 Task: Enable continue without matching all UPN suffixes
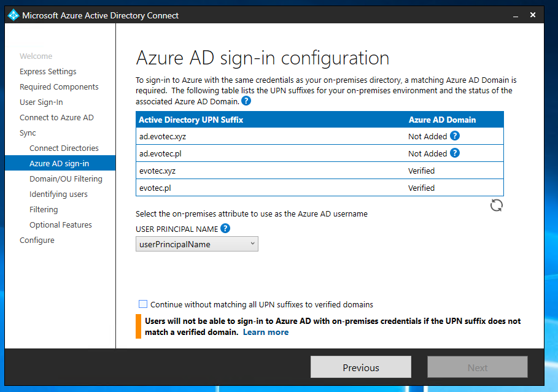[142, 304]
